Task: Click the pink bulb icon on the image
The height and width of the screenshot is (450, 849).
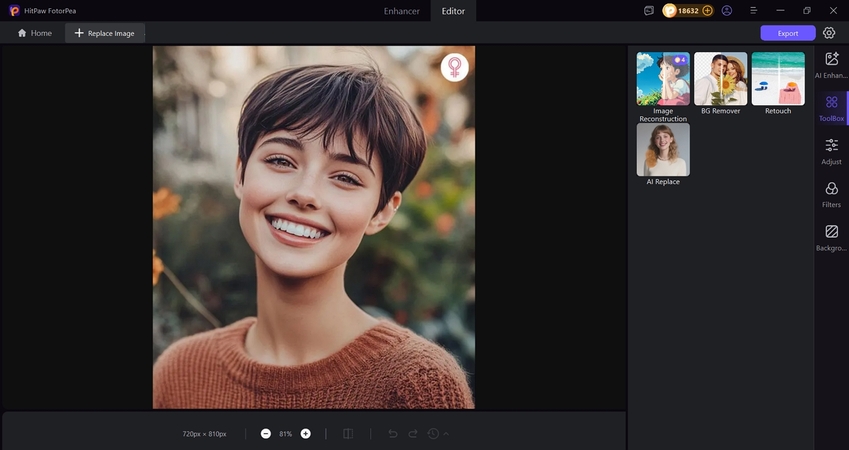Action: click(454, 67)
